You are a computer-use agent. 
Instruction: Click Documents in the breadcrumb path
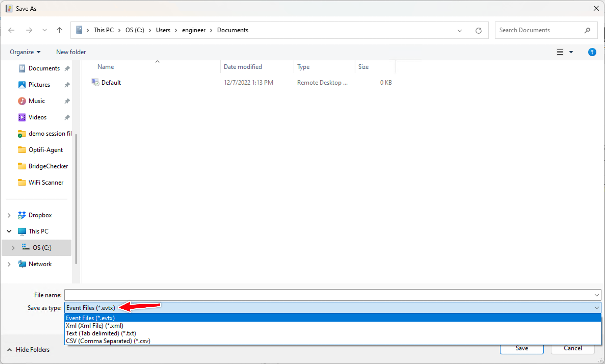(x=232, y=30)
